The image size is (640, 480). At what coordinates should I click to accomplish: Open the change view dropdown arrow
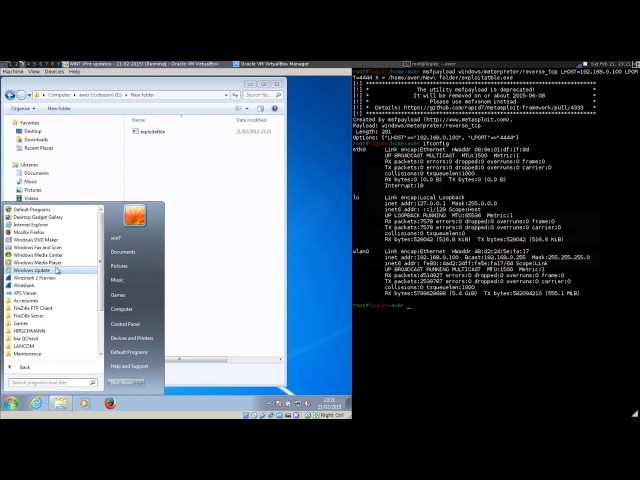coord(247,109)
